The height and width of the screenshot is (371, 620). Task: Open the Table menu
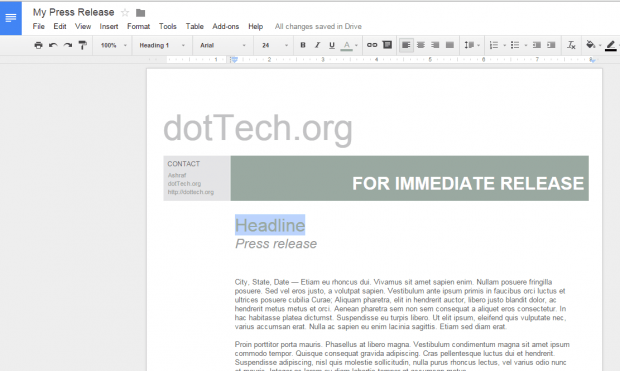click(195, 26)
